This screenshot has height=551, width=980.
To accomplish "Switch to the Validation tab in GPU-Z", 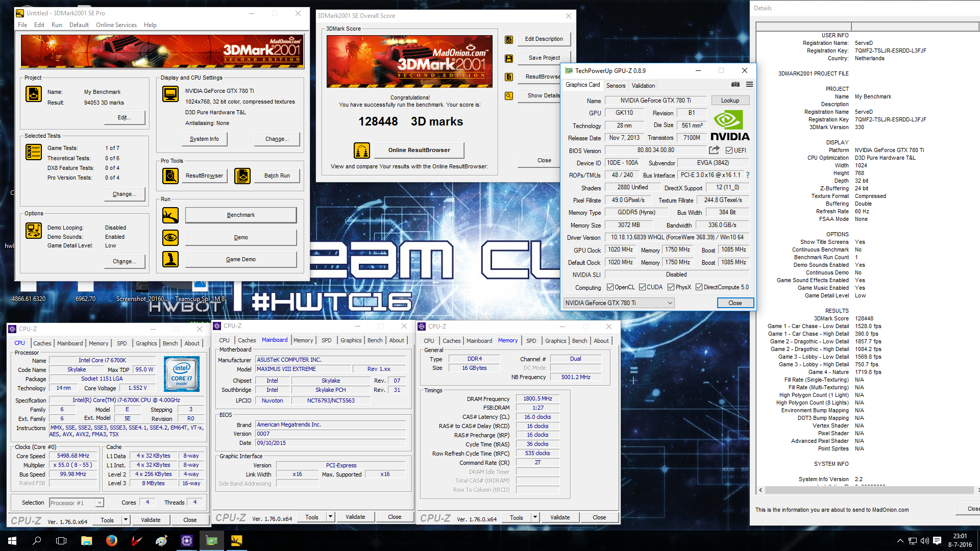I will [x=643, y=86].
